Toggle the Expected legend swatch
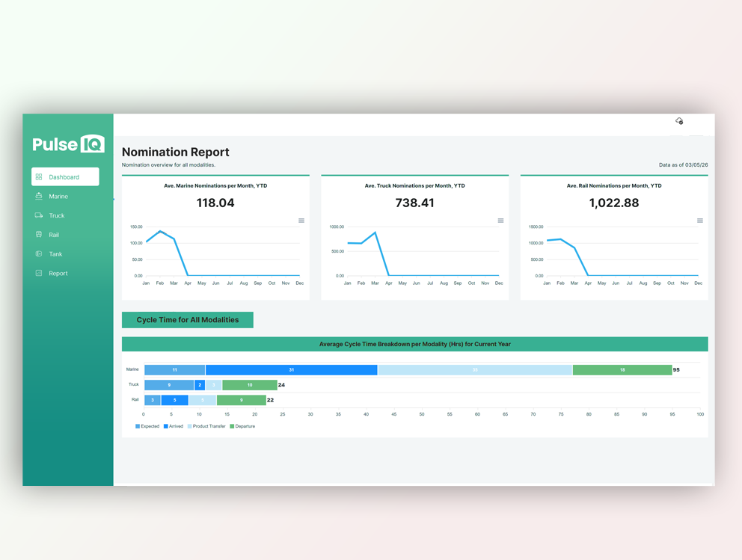Viewport: 742px width, 560px height. [x=138, y=426]
